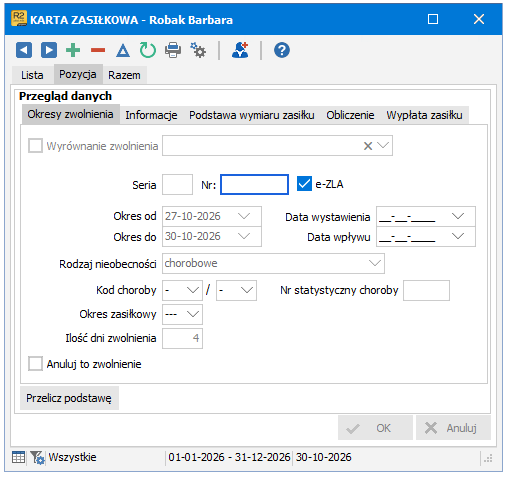Viewport: 507px width, 477px height.
Task: Confirm with the OK button
Action: coord(375,428)
